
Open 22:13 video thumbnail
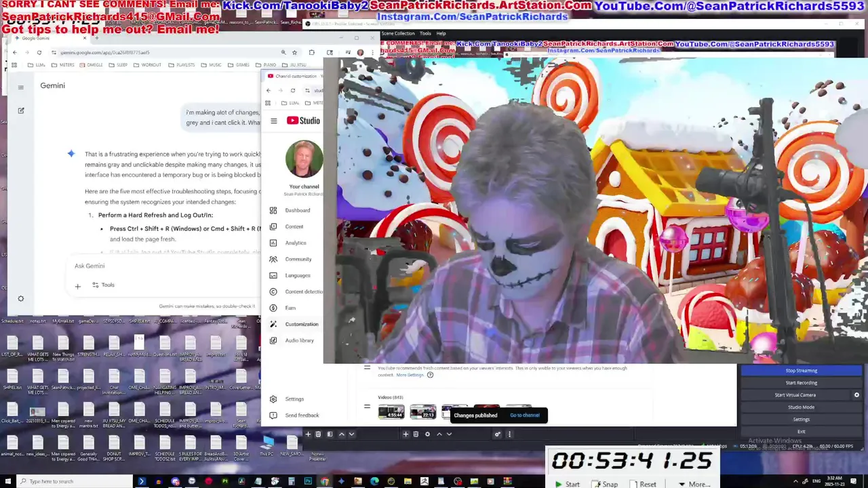(x=422, y=411)
